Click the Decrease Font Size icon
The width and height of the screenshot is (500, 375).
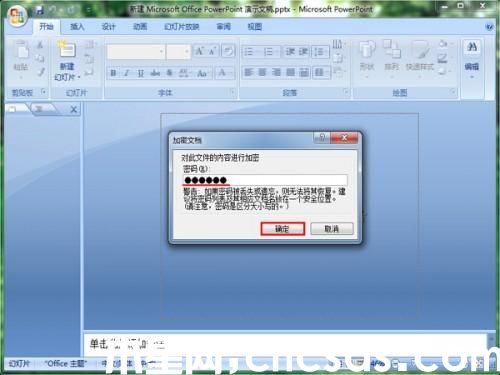point(213,51)
